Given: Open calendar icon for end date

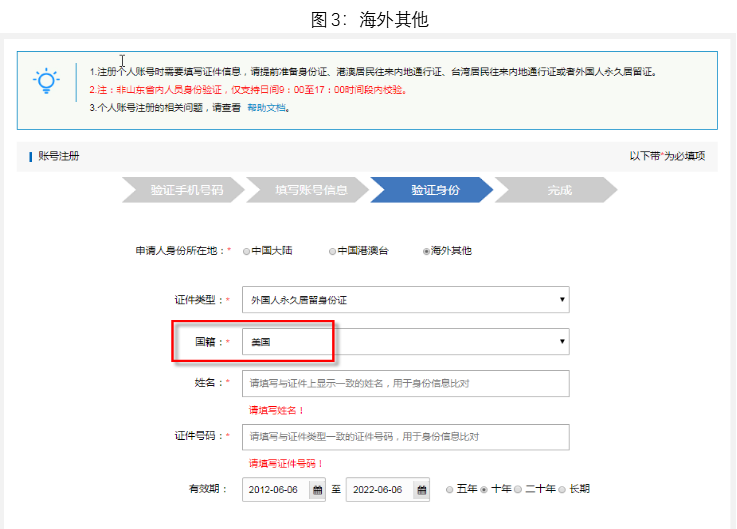Looking at the screenshot, I should (x=422, y=489).
